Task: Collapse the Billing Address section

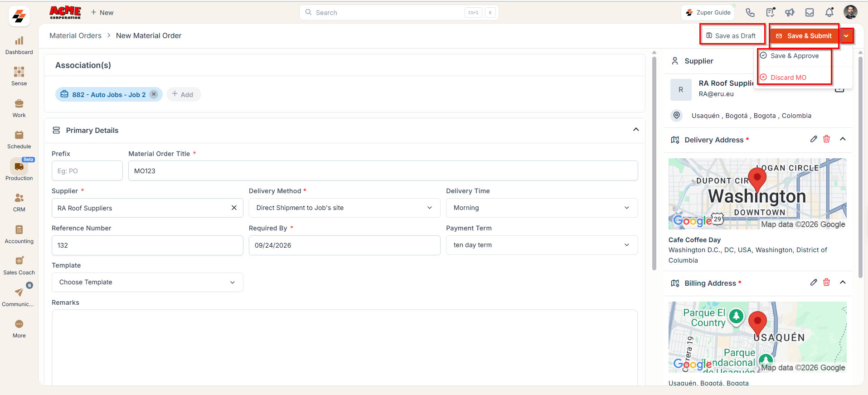Action: pos(843,283)
